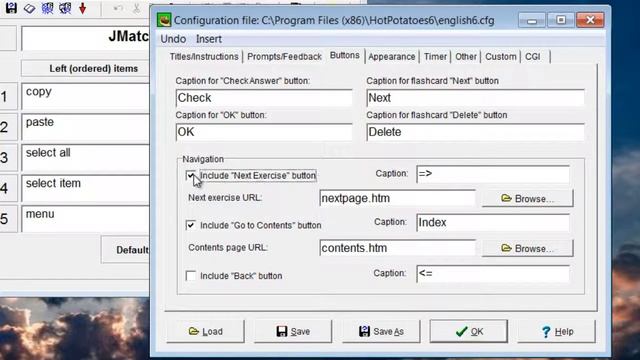The height and width of the screenshot is (360, 640).
Task: Enable Include "Back" button checkbox
Action: (x=191, y=276)
